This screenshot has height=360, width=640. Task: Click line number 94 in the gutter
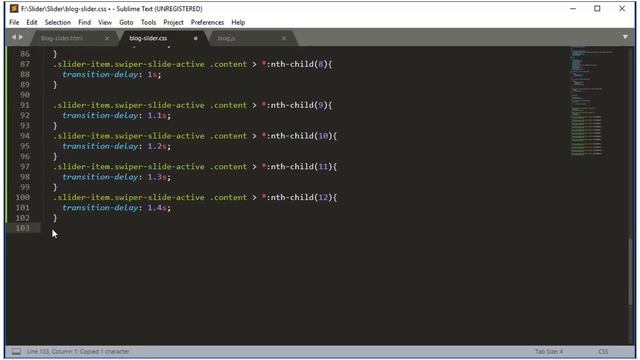[x=24, y=136]
